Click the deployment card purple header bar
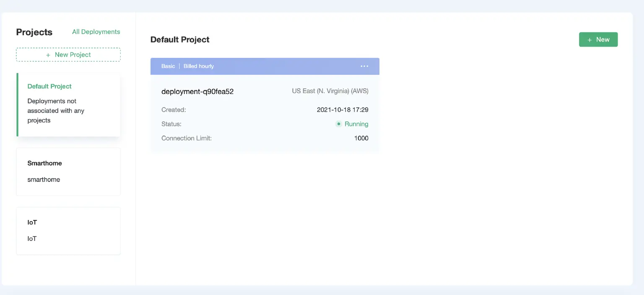The height and width of the screenshot is (295, 644). 265,66
